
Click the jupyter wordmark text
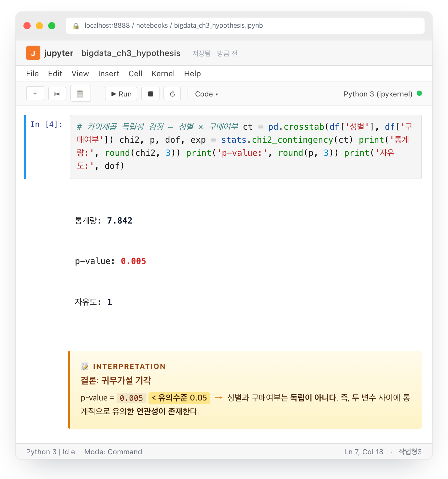click(x=59, y=53)
